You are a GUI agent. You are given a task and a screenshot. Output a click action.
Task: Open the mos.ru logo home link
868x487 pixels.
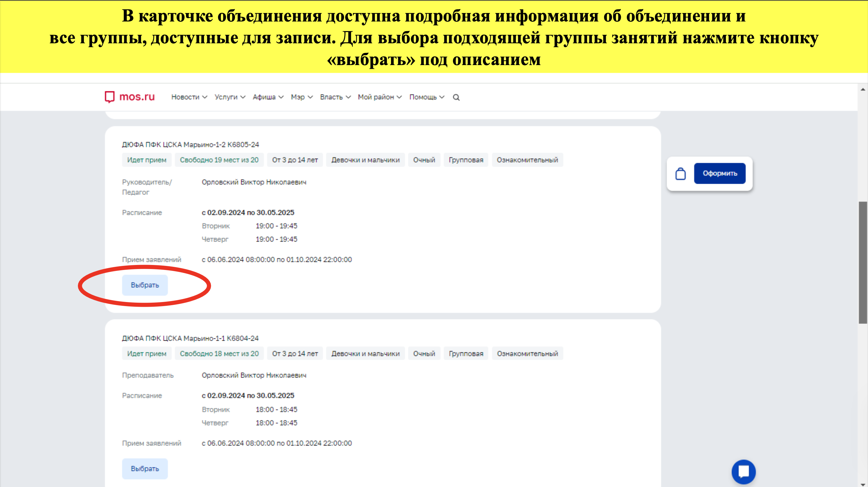(129, 97)
